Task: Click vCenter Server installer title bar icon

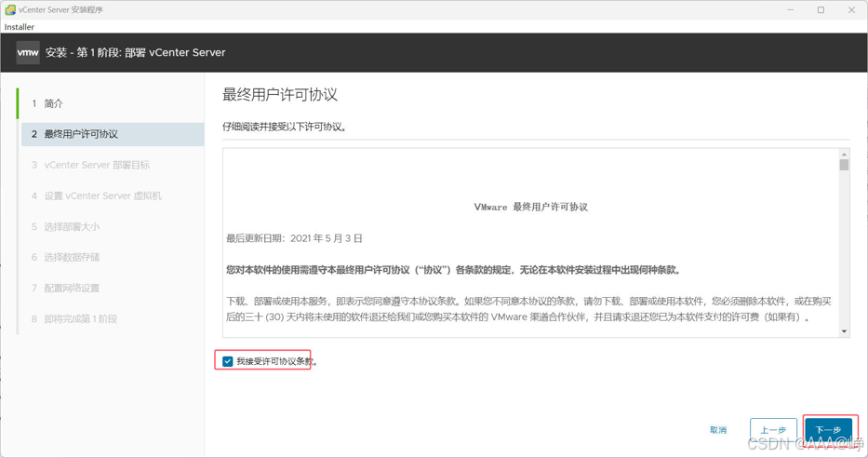Action: (10, 9)
